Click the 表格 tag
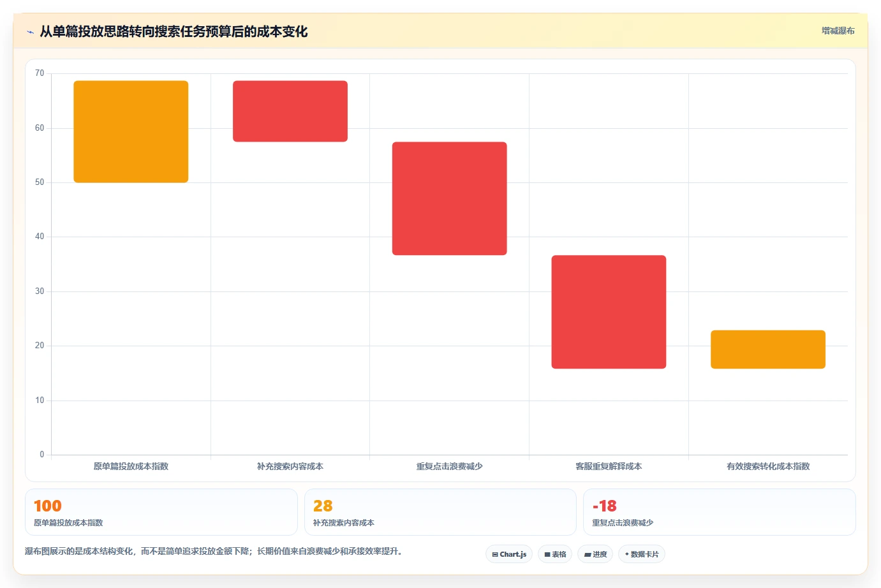The image size is (881, 588). [x=555, y=554]
